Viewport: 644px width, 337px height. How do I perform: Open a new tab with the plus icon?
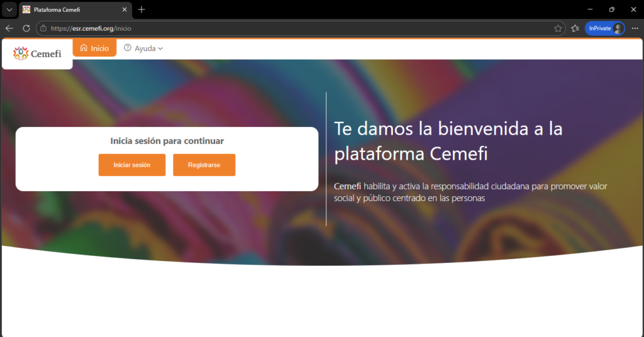coord(142,9)
